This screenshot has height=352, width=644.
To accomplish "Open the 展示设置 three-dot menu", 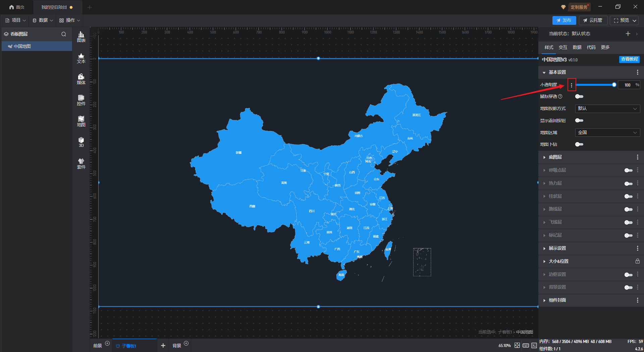I will click(637, 248).
